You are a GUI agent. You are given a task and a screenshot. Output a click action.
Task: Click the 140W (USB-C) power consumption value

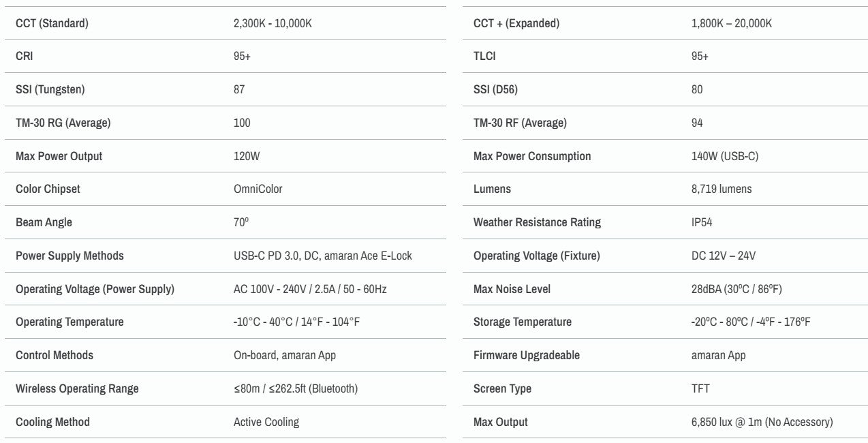(x=725, y=156)
